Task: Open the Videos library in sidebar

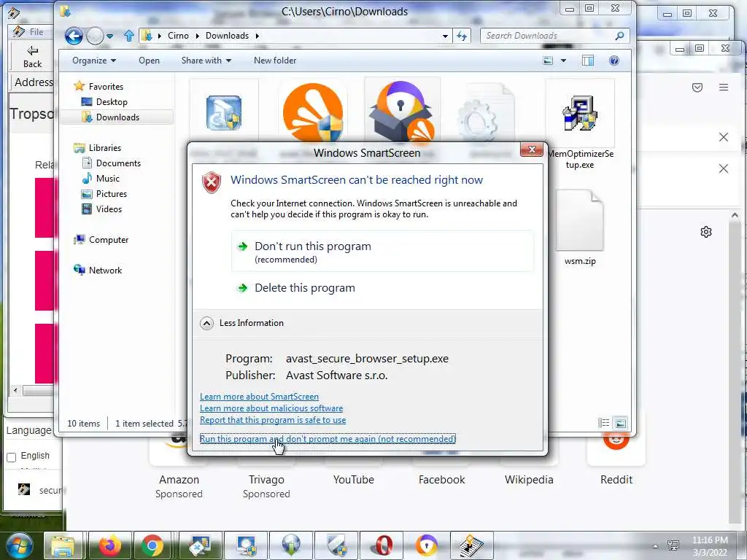Action: (109, 209)
